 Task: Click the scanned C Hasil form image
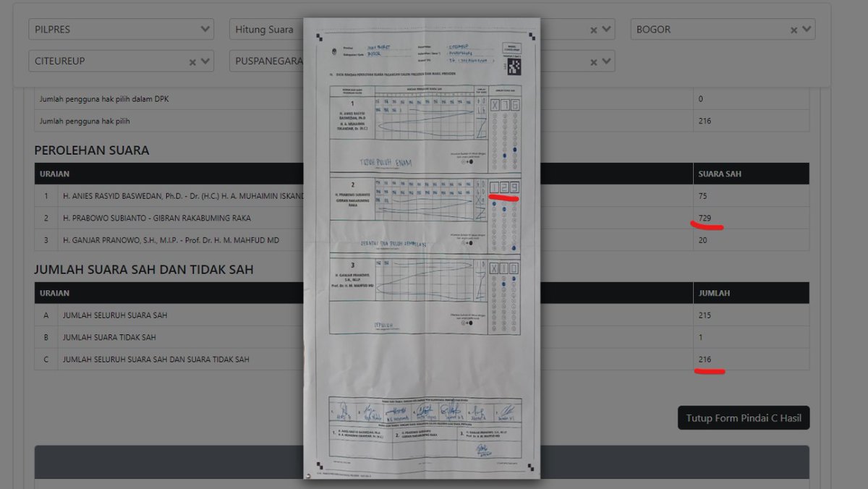pyautogui.click(x=422, y=248)
